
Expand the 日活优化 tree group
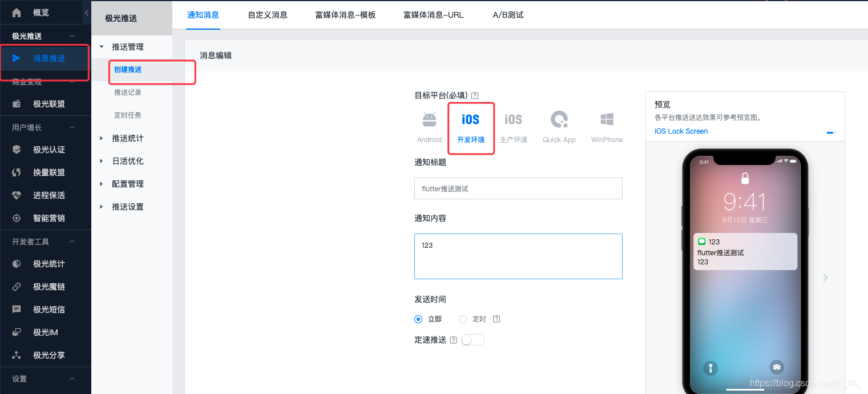(x=102, y=161)
